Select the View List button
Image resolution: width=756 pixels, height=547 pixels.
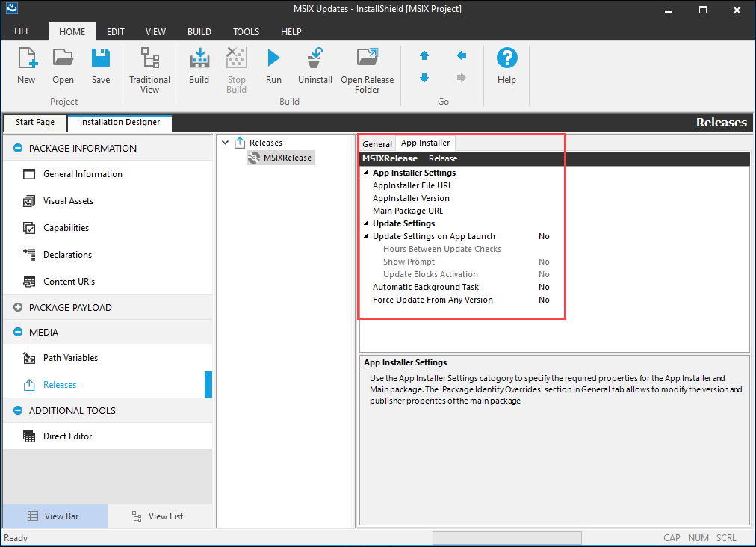pyautogui.click(x=157, y=516)
